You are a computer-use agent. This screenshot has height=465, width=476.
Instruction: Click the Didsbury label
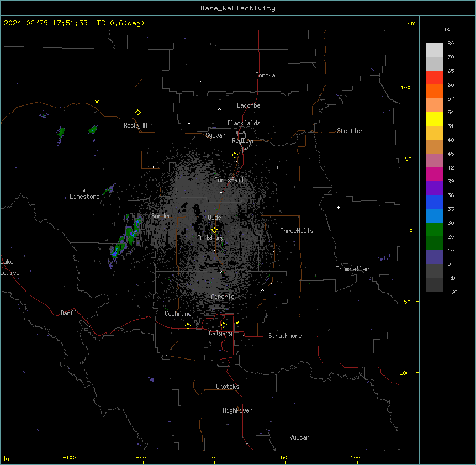click(211, 238)
